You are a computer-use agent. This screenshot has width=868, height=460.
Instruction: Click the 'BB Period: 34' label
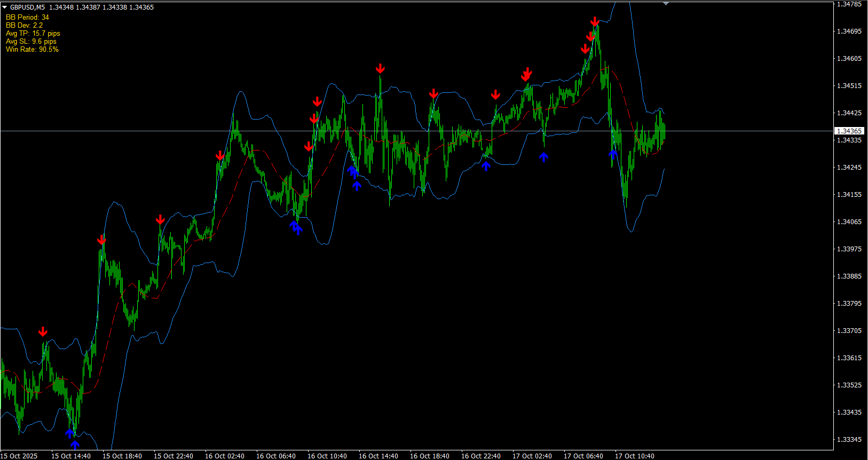click(27, 18)
